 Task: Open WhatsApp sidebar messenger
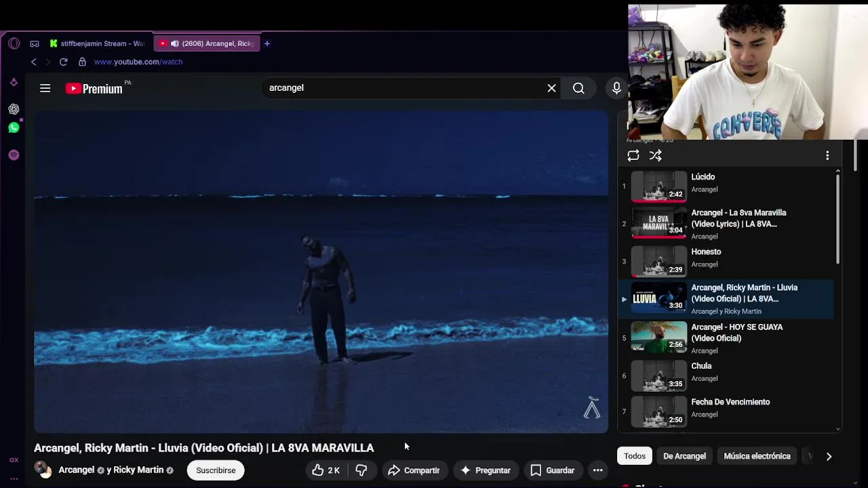(14, 127)
